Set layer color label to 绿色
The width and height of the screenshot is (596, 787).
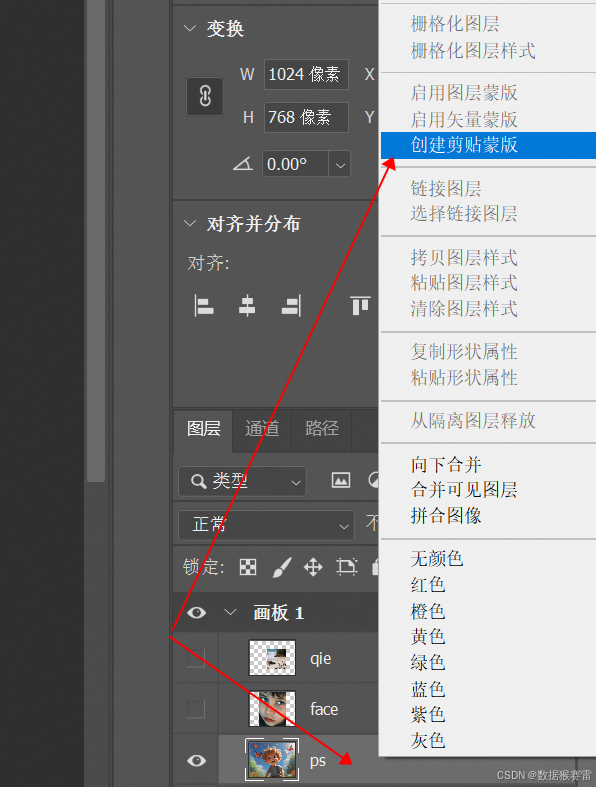pos(428,663)
